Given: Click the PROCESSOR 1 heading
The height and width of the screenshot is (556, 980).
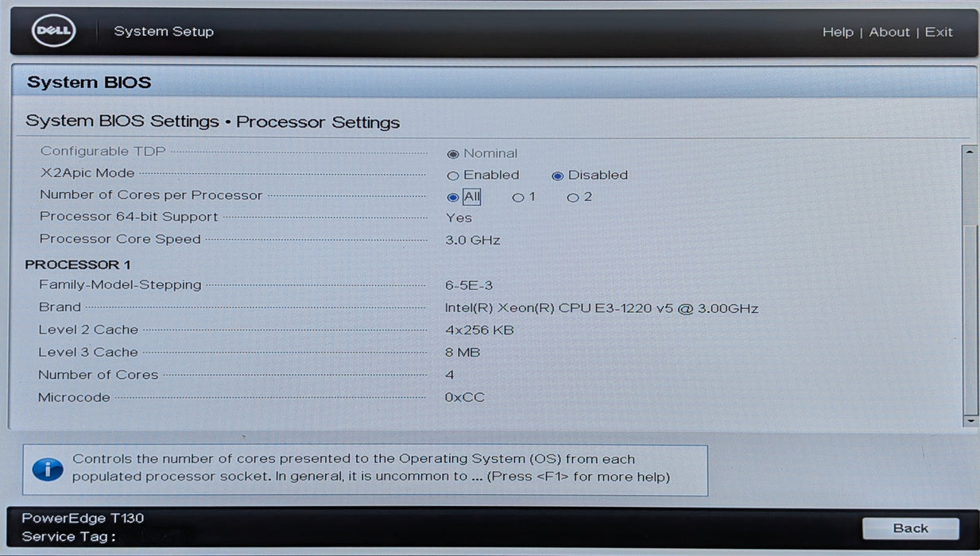Looking at the screenshot, I should (x=78, y=264).
